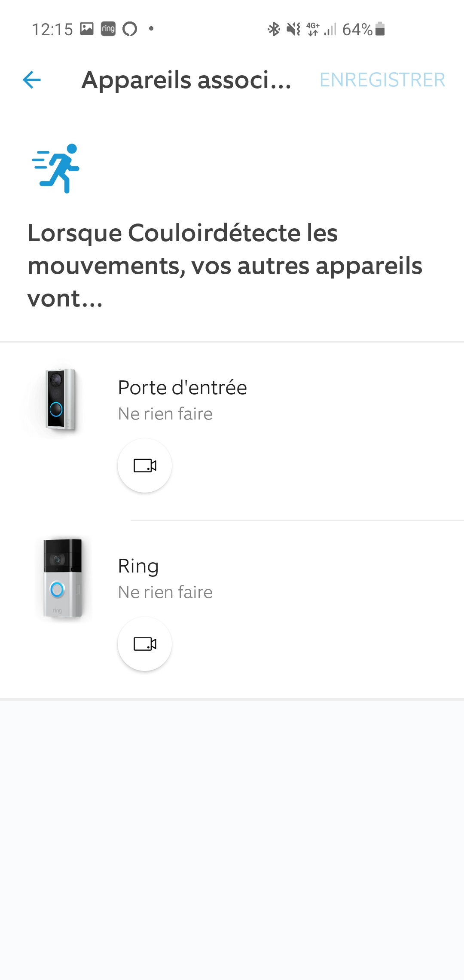The image size is (464, 980).
Task: Tap the muted sound status icon
Action: tap(293, 29)
